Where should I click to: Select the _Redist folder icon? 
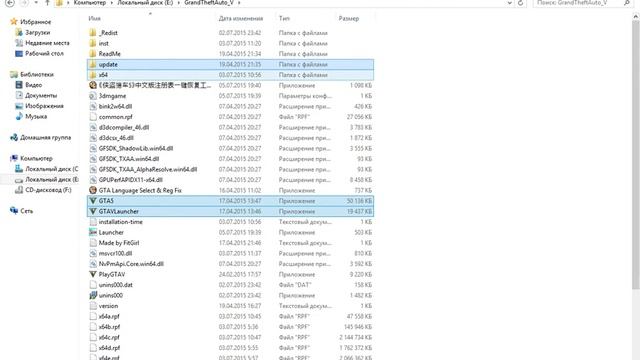(x=93, y=33)
